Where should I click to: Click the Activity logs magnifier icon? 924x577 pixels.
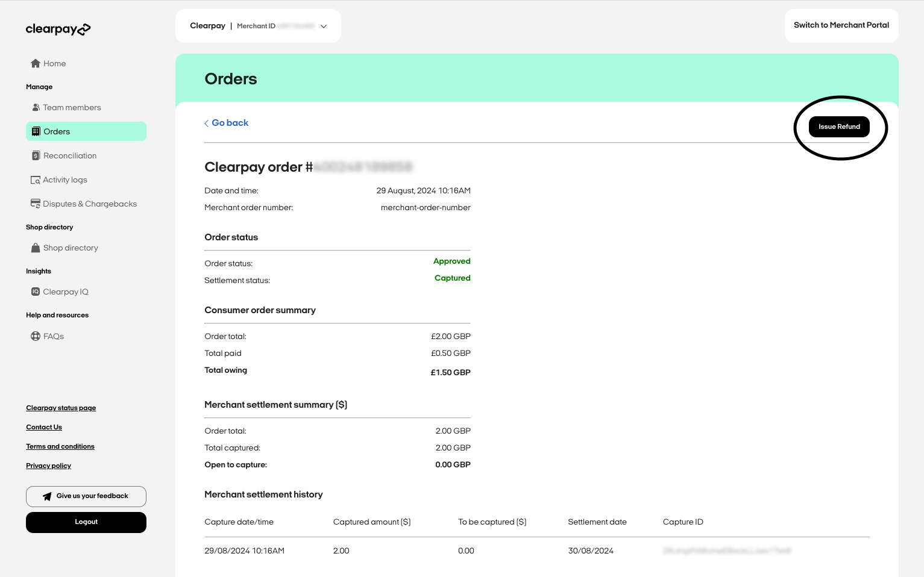coord(36,180)
